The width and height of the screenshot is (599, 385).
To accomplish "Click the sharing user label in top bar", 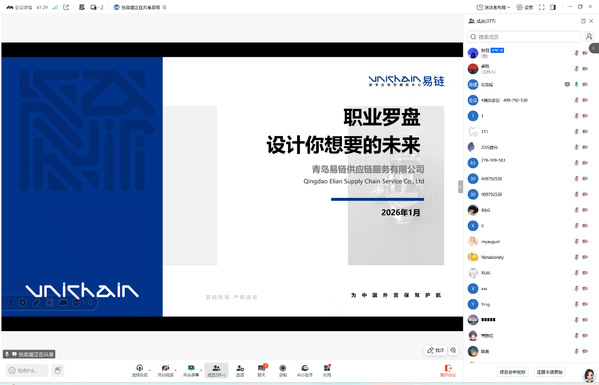I will [x=140, y=7].
